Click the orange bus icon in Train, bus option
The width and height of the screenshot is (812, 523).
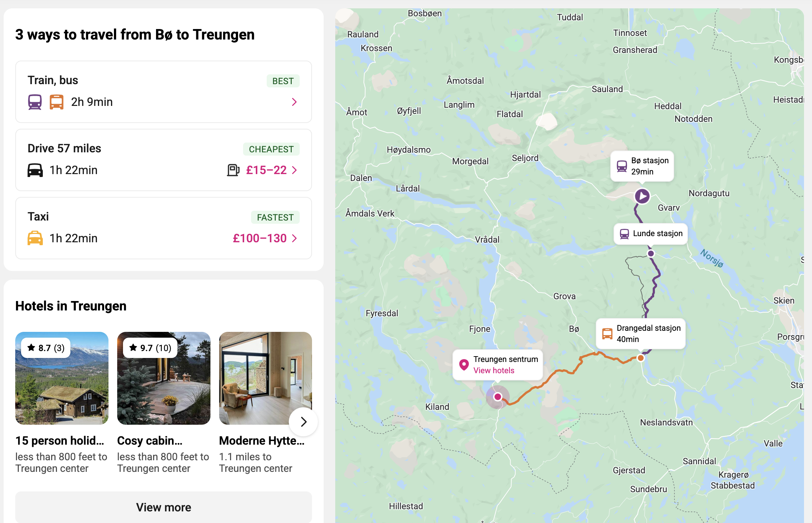coord(57,102)
